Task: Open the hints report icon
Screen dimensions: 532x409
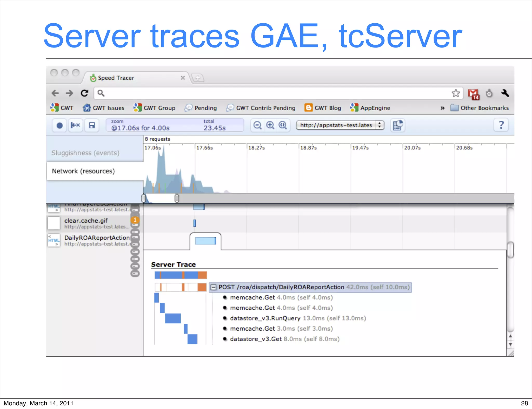Action: [x=398, y=125]
